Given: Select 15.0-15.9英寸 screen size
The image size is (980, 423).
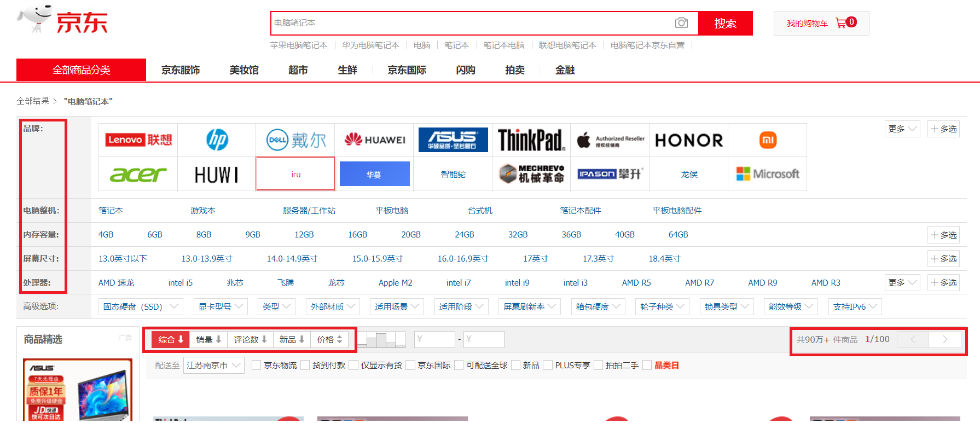Looking at the screenshot, I should click(378, 259).
